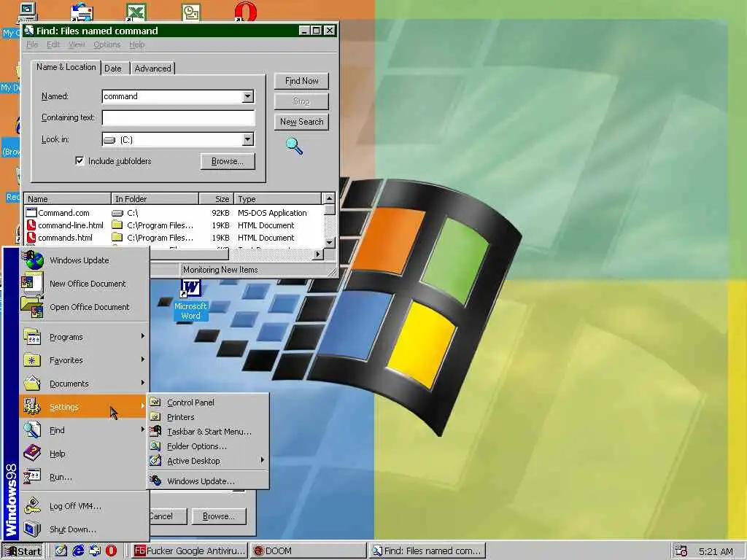Click results list scroll-up arrow
The width and height of the screenshot is (747, 560).
tap(329, 198)
